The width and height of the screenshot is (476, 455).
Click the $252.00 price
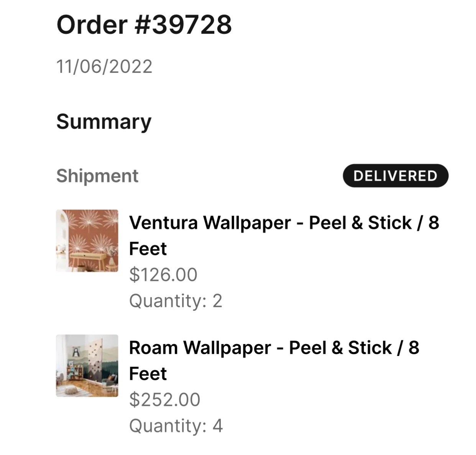(165, 400)
